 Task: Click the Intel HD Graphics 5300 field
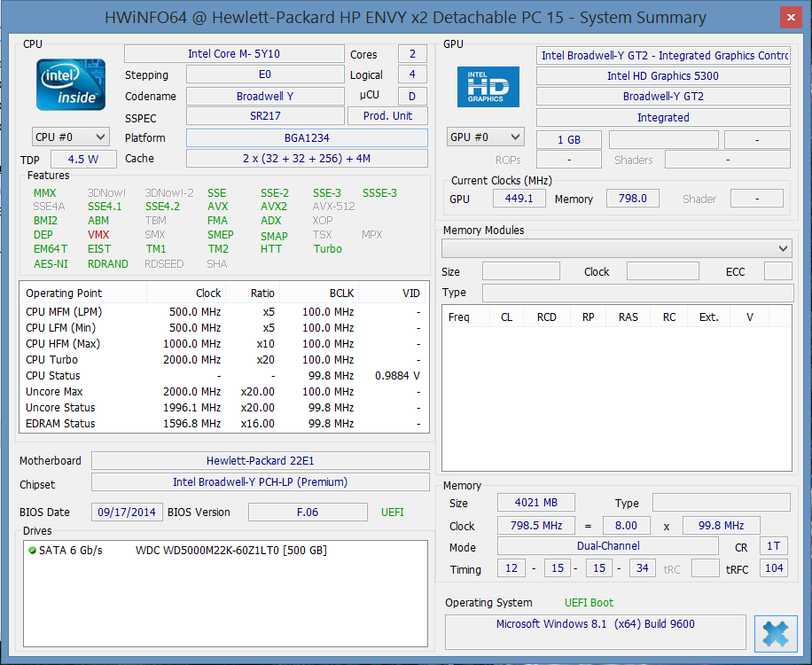pos(663,76)
